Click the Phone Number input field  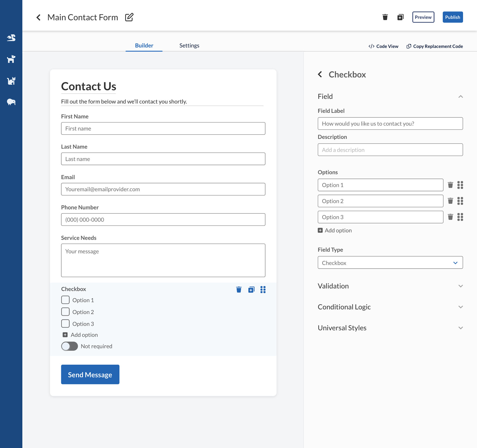coord(163,219)
